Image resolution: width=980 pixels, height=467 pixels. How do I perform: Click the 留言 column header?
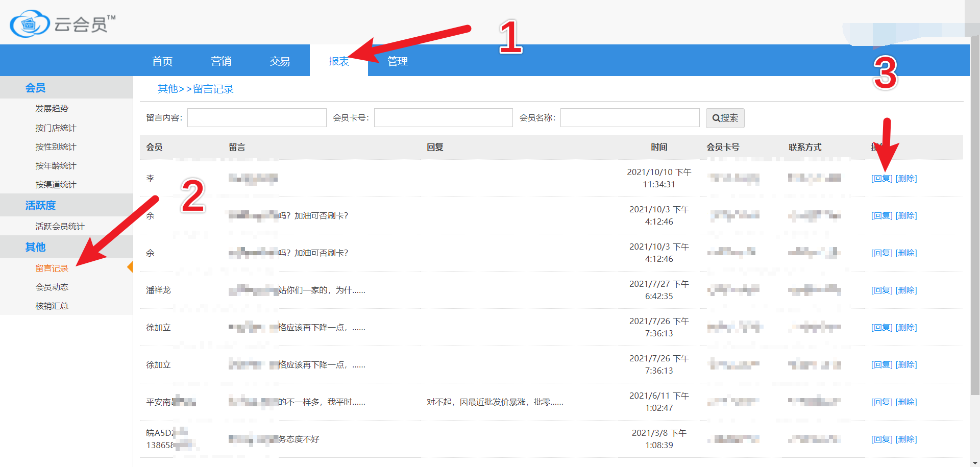237,147
